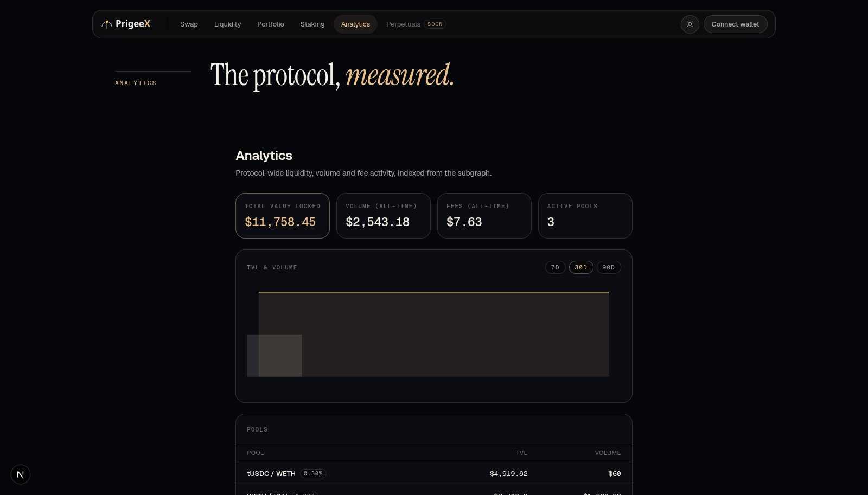Click the TVL column header
Screen dimensions: 868x495
tap(521, 453)
